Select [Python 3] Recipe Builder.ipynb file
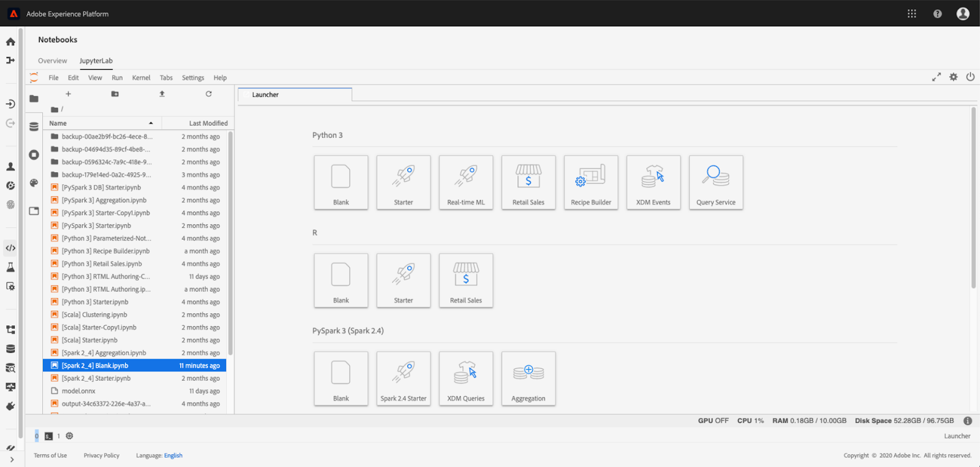 tap(135, 251)
